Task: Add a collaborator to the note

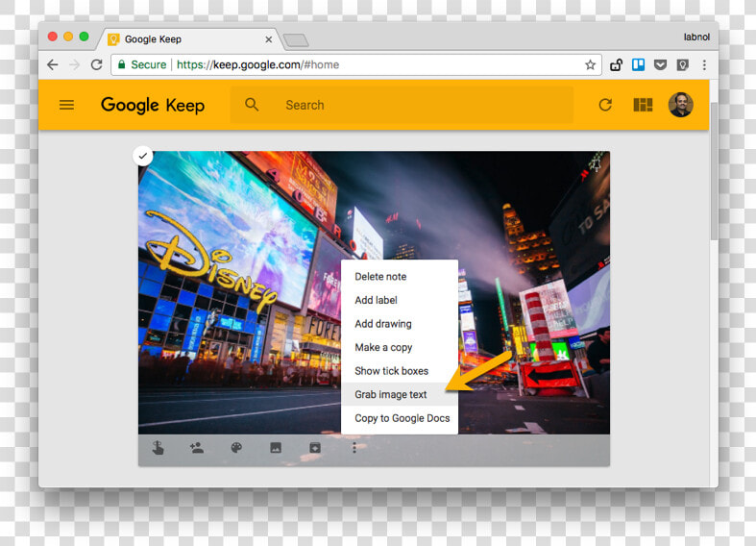Action: [x=197, y=448]
